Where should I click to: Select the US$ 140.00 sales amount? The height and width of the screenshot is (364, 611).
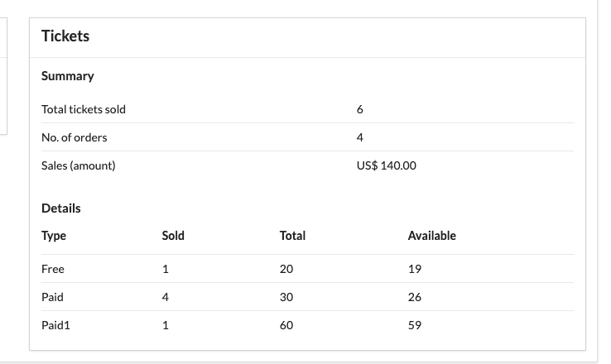387,165
